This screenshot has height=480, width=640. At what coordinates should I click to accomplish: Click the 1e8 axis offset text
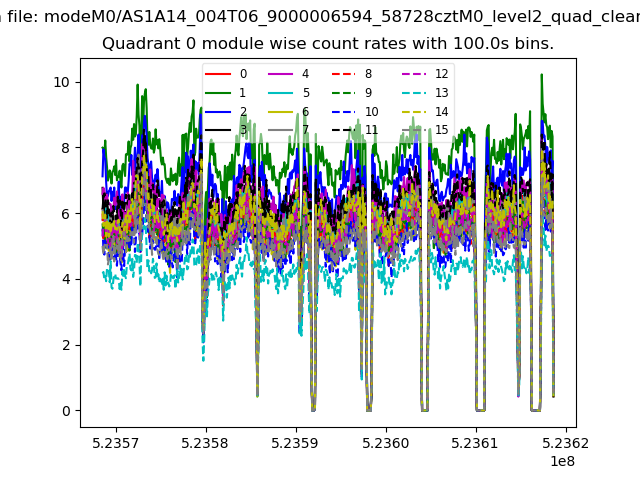[x=562, y=461]
